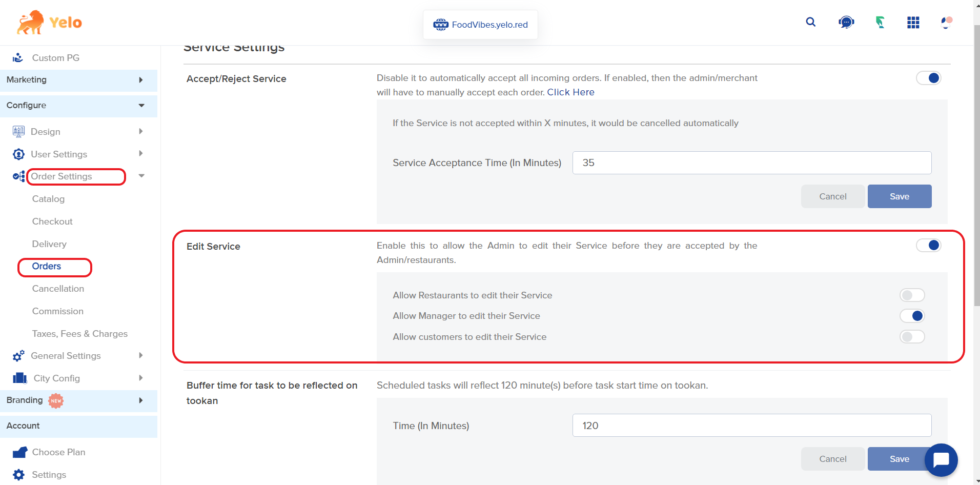This screenshot has height=485, width=980.
Task: Expand the Marketing sidebar section
Action: 140,80
